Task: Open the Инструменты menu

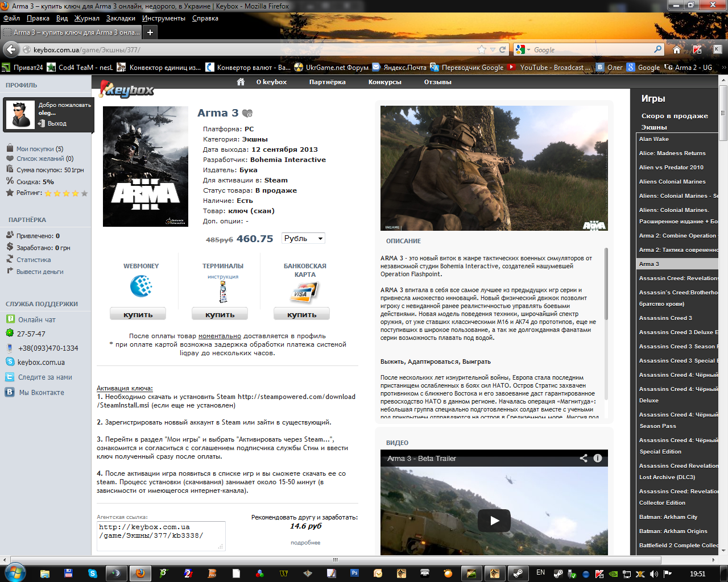Action: [164, 18]
